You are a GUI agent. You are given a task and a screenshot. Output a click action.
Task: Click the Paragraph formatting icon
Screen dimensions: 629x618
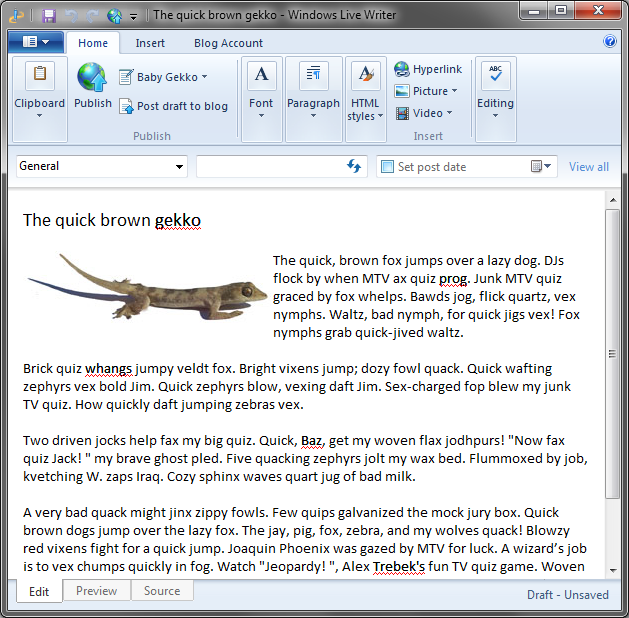click(313, 75)
